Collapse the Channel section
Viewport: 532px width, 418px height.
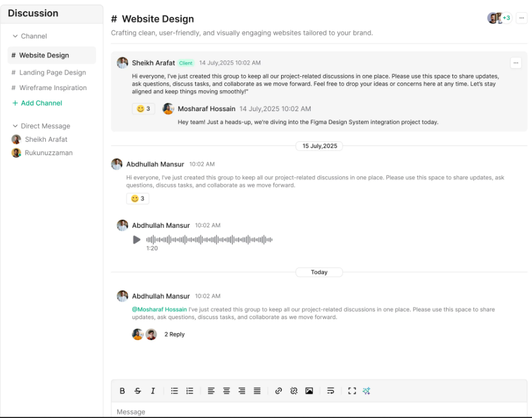coord(15,36)
